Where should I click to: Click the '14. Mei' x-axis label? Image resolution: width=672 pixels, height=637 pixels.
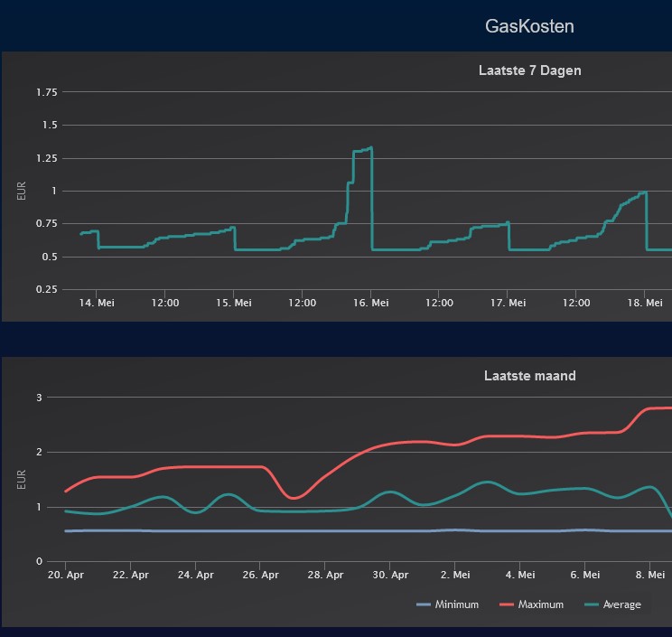click(x=97, y=303)
